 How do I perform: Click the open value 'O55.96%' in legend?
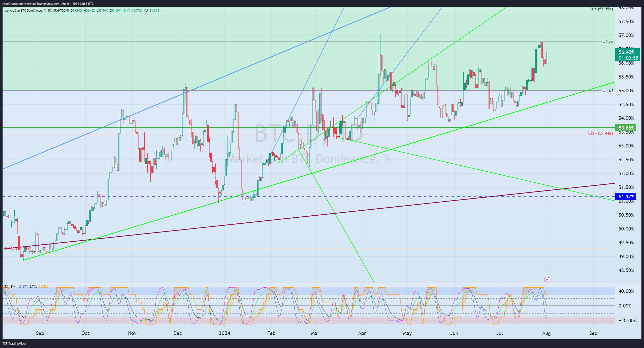pos(76,11)
